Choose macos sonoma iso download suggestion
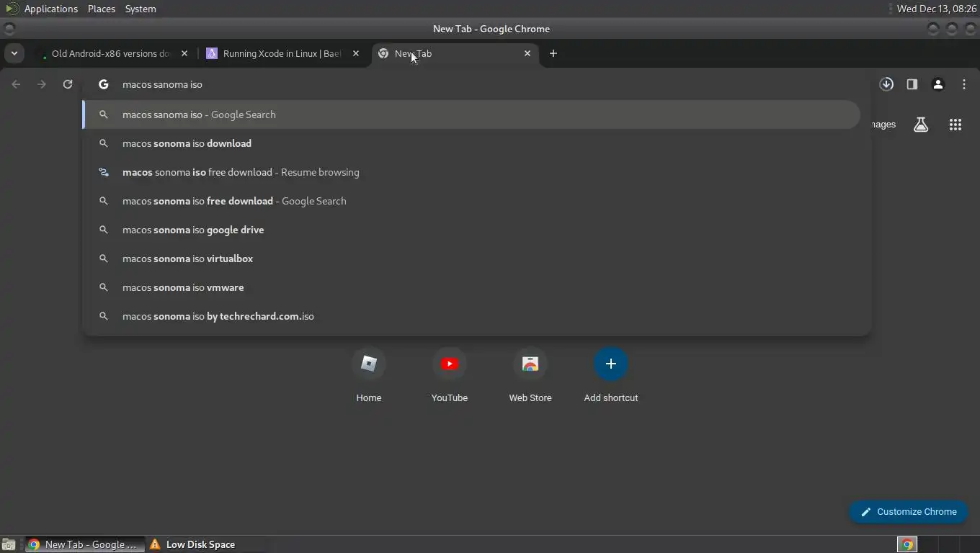 tap(471, 143)
